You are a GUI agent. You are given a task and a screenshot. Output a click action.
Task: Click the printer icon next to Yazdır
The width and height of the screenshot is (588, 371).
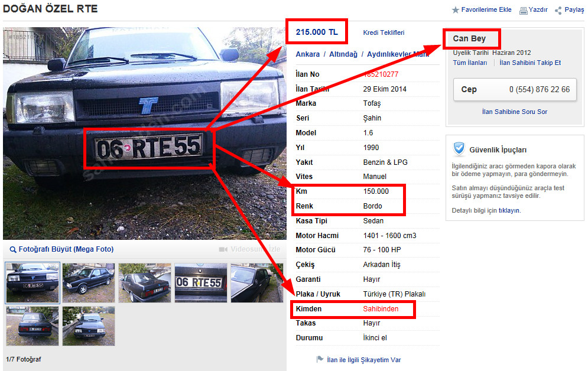click(x=523, y=11)
